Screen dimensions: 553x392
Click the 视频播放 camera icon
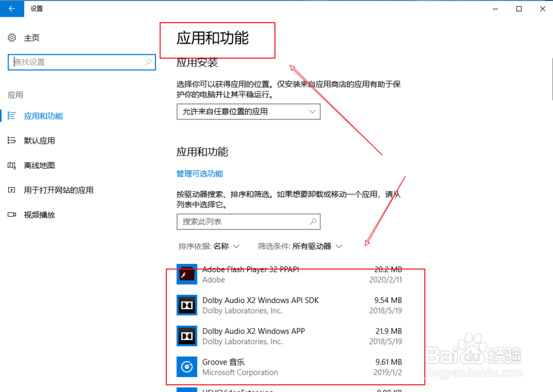coord(12,215)
